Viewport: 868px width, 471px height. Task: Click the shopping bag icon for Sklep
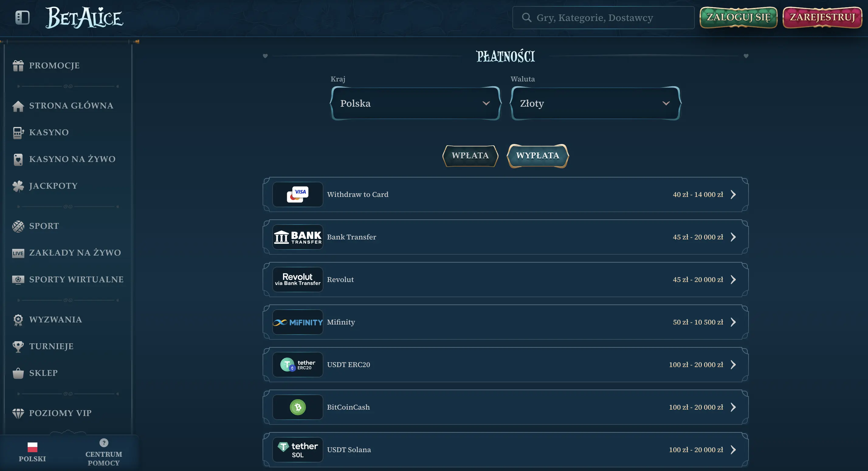tap(18, 373)
